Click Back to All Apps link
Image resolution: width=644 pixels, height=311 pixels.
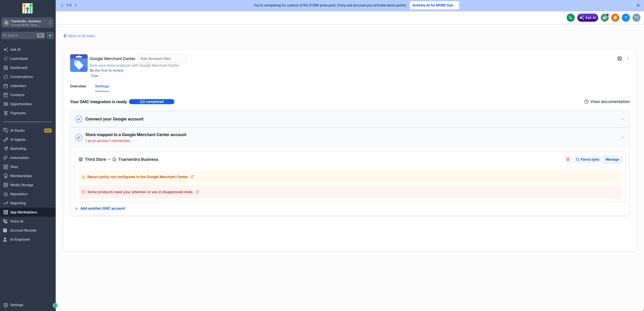click(79, 36)
